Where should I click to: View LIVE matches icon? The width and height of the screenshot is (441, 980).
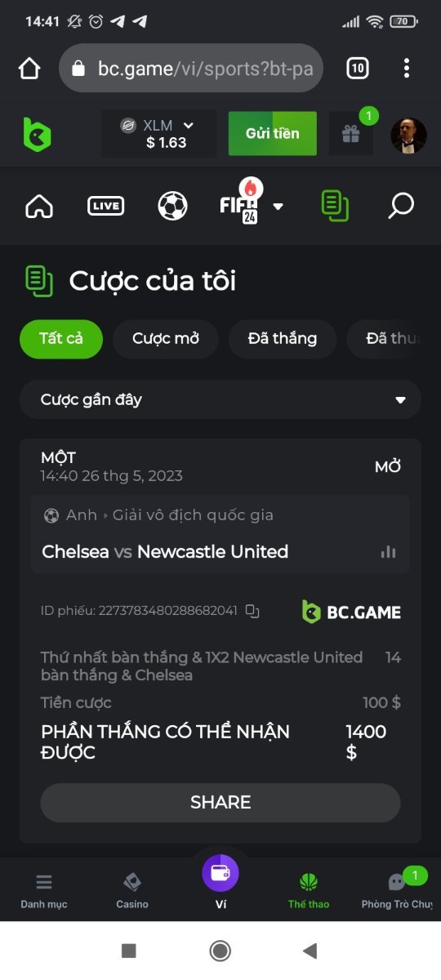click(x=105, y=206)
